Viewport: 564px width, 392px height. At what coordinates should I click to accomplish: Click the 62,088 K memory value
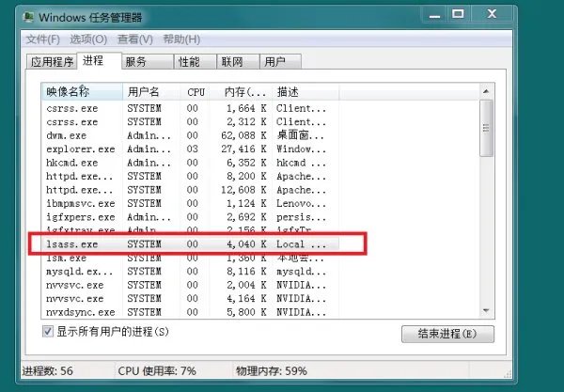243,135
